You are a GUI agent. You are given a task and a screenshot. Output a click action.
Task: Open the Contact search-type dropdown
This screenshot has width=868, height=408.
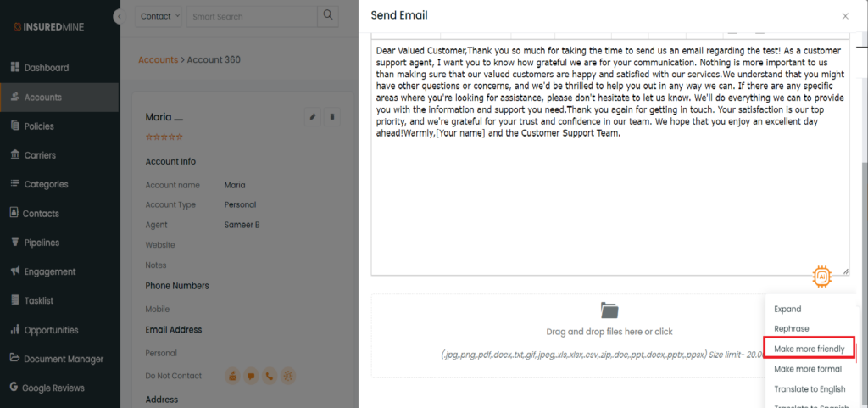pyautogui.click(x=160, y=16)
